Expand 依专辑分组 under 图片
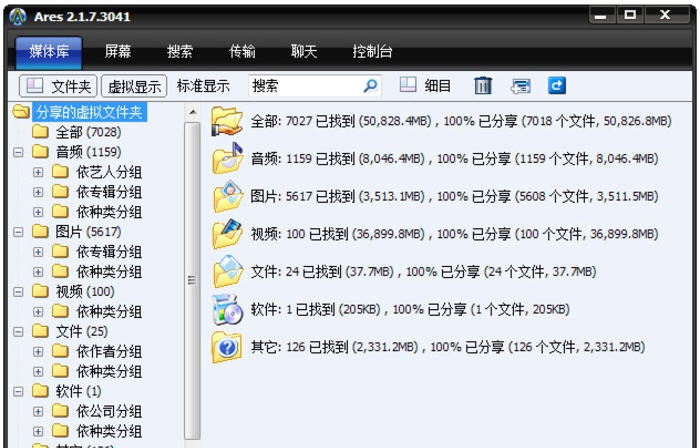 (38, 252)
